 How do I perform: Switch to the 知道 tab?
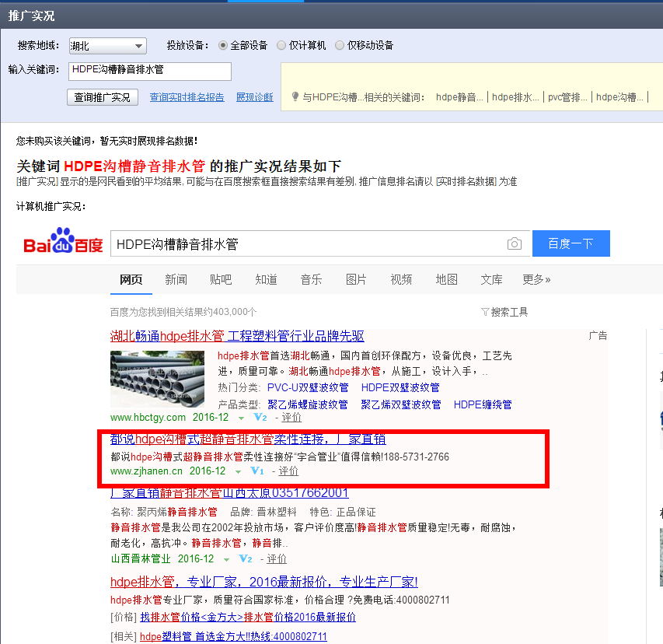point(266,280)
